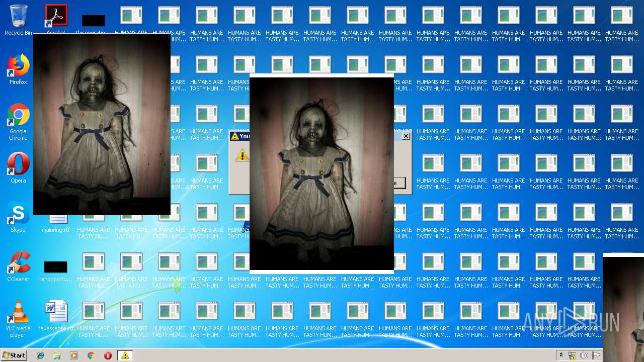Open Chrome from the taskbar
Viewport: 644px width, 362px height.
(x=91, y=355)
